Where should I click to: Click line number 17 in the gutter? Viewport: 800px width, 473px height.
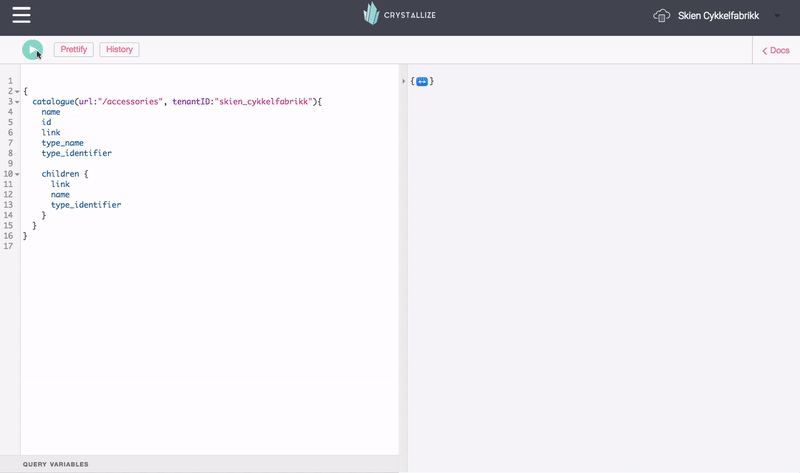pos(8,246)
